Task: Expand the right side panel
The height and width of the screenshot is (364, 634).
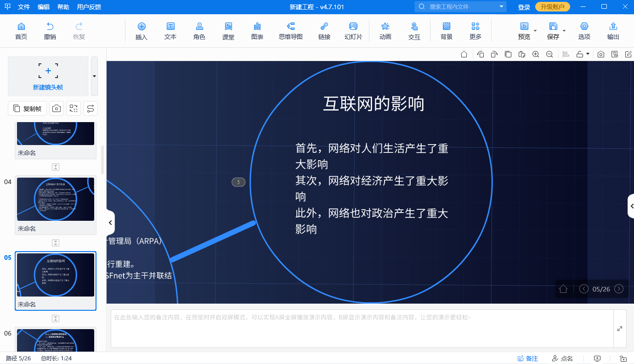Action: (x=631, y=206)
